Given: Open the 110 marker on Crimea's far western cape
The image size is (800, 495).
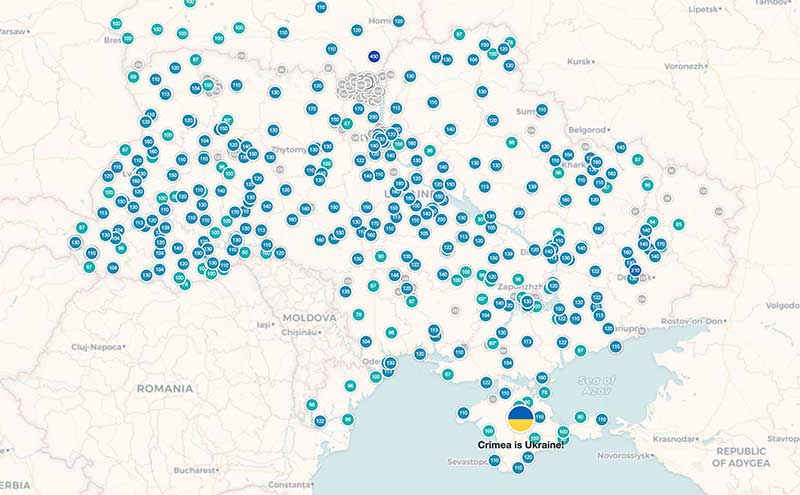Looking at the screenshot, I should click(x=463, y=413).
